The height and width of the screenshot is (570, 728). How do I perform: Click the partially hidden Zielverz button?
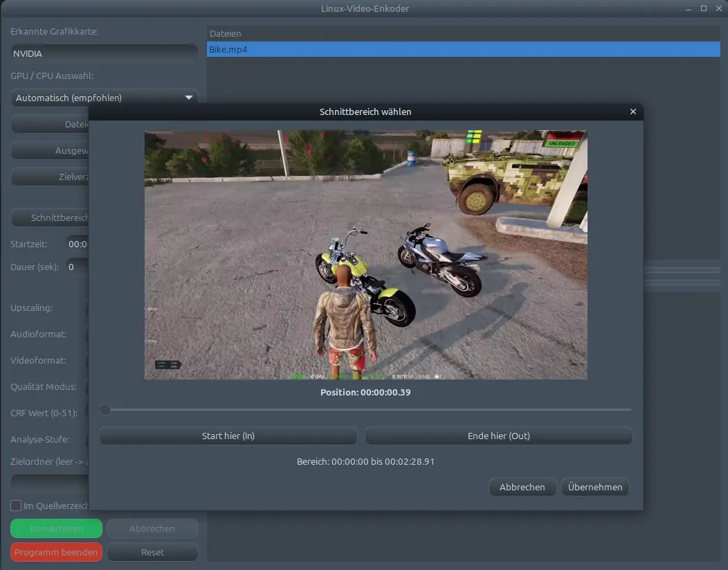point(50,177)
